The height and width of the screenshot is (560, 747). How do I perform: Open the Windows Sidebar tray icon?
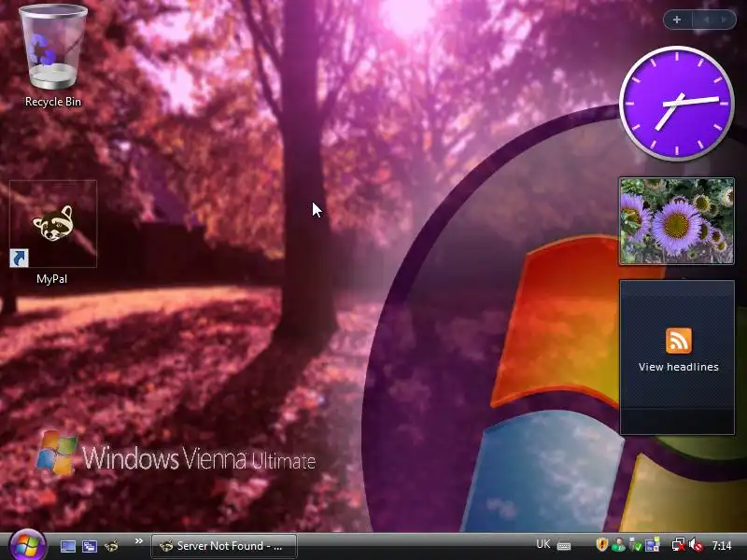pyautogui.click(x=653, y=545)
